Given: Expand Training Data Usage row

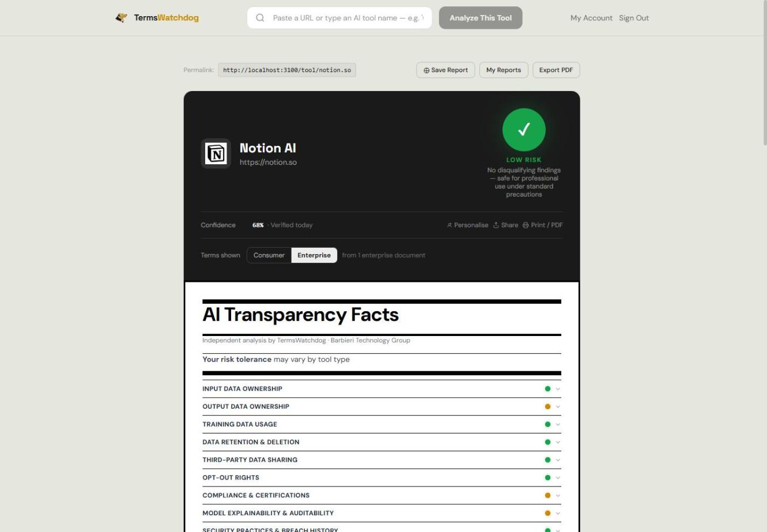Looking at the screenshot, I should click(x=381, y=424).
